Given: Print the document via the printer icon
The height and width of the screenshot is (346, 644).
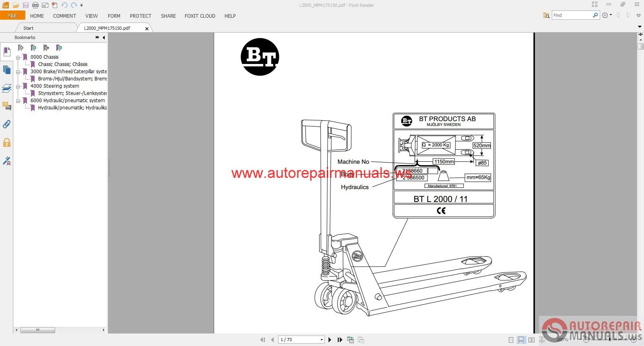Looking at the screenshot, I should tap(35, 5).
